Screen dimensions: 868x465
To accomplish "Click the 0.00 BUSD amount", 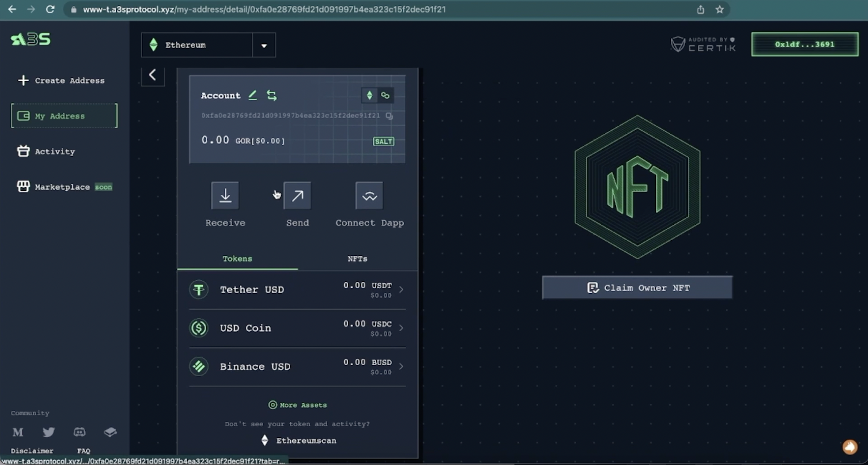I will tap(367, 362).
